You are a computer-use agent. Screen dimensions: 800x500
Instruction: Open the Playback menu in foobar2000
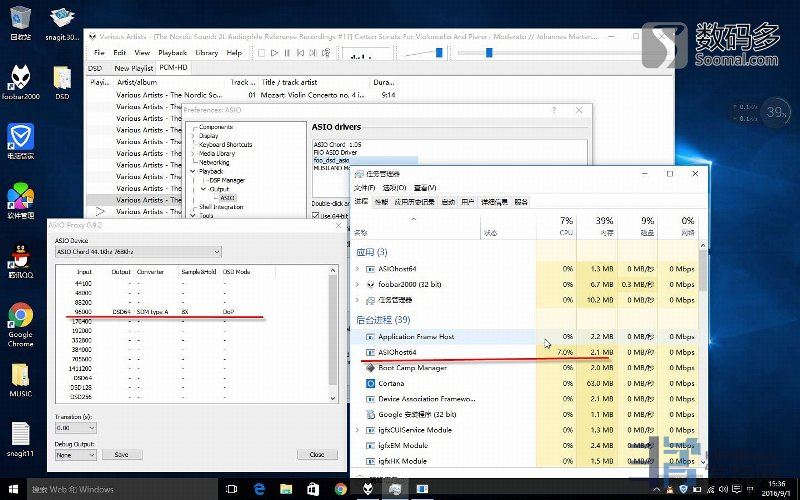pos(172,52)
